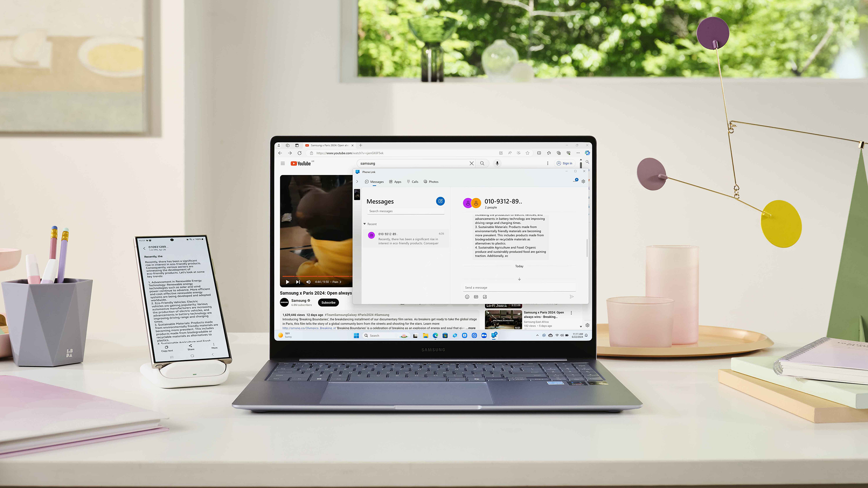Click the scroll down arrow in conversation
The height and width of the screenshot is (488, 868).
tap(519, 279)
